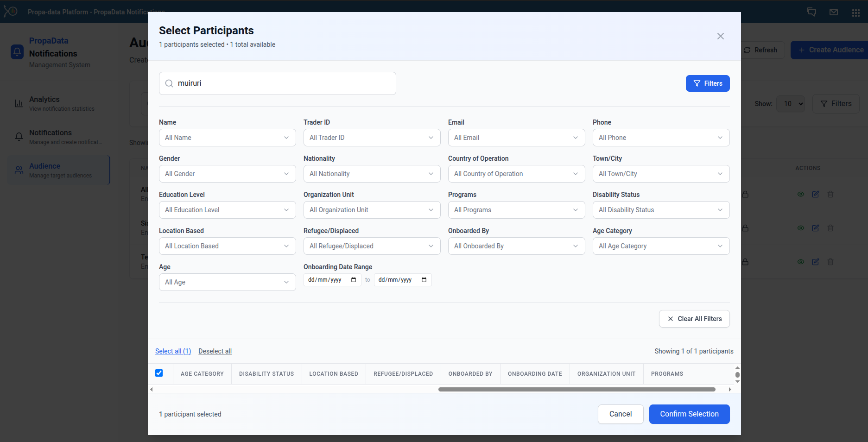This screenshot has width=868, height=442.
Task: Close the Select Participants dialog with X
Action: (720, 36)
